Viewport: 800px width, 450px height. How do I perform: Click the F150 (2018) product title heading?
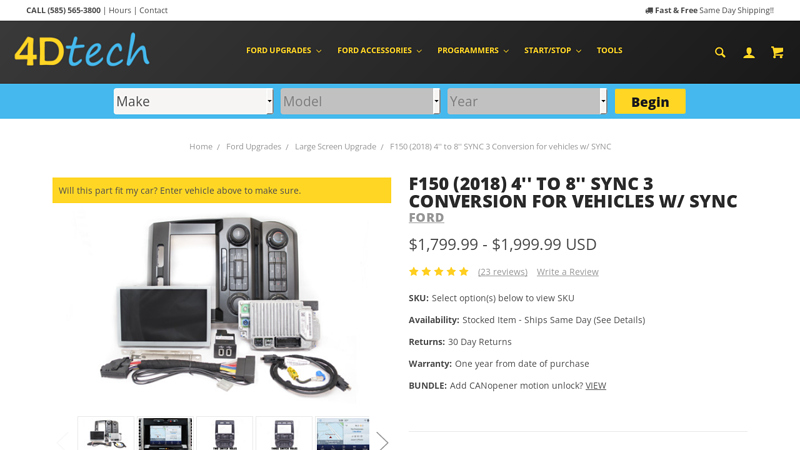pyautogui.click(x=573, y=192)
